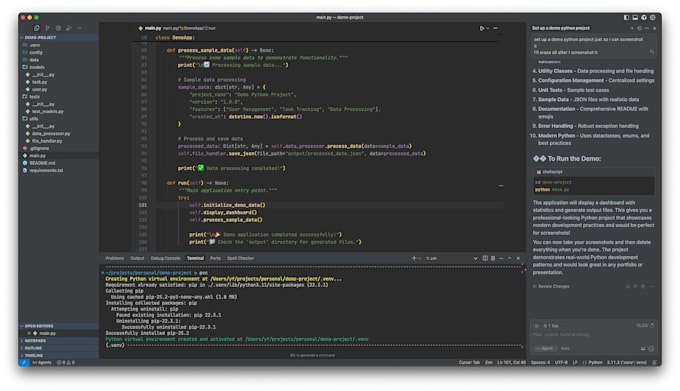Expand more sidebar views chevron
Viewport: 680px width, 391px height.
tap(80, 28)
